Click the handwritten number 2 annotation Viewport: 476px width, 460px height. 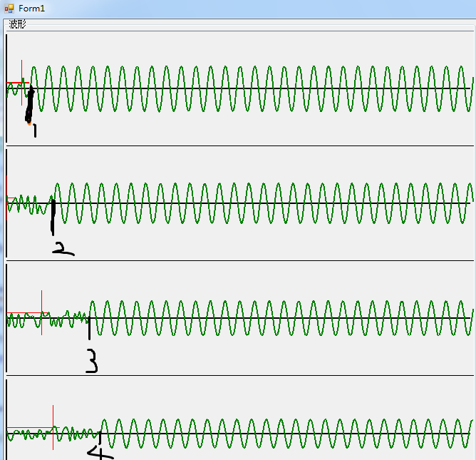pos(62,248)
